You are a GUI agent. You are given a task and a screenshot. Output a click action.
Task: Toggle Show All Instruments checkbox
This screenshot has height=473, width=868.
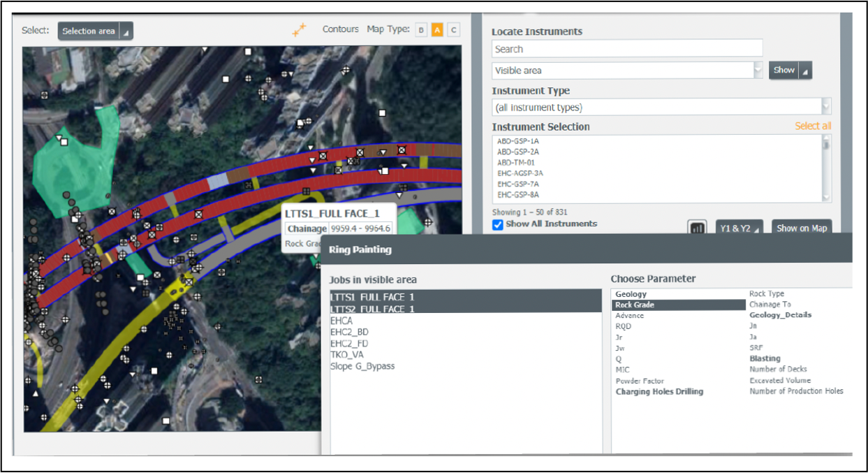(x=497, y=224)
